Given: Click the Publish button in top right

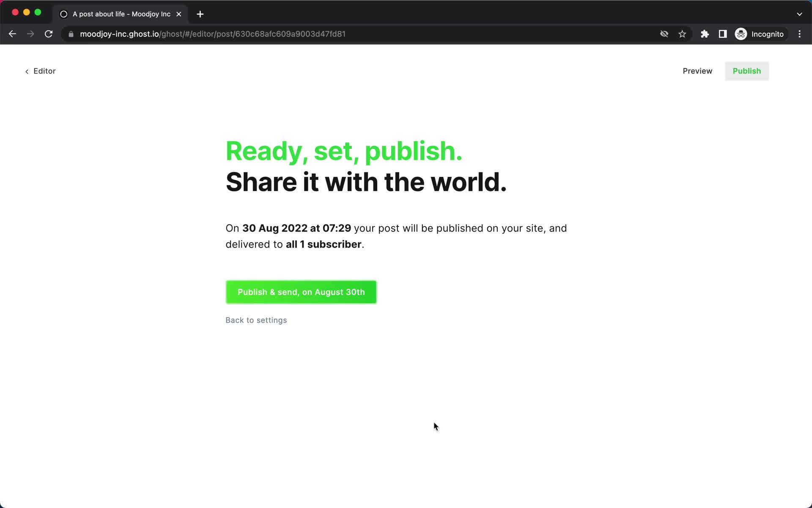Looking at the screenshot, I should tap(747, 71).
